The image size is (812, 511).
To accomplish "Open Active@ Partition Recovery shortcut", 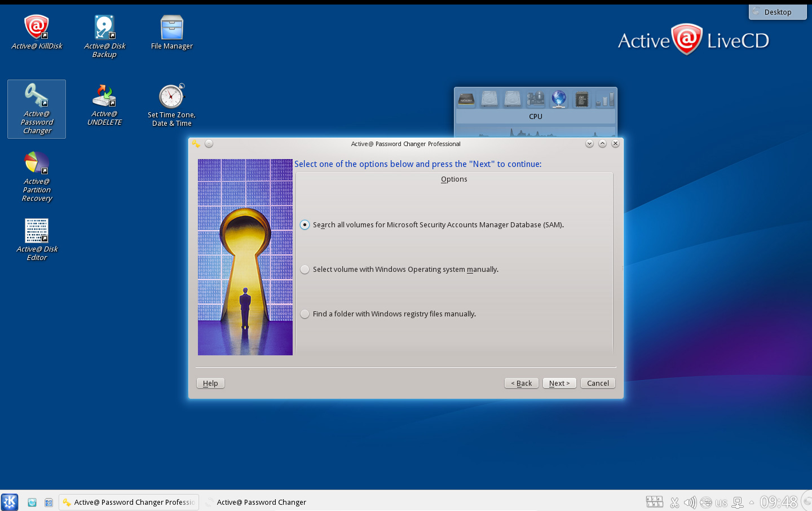I will pos(37,164).
